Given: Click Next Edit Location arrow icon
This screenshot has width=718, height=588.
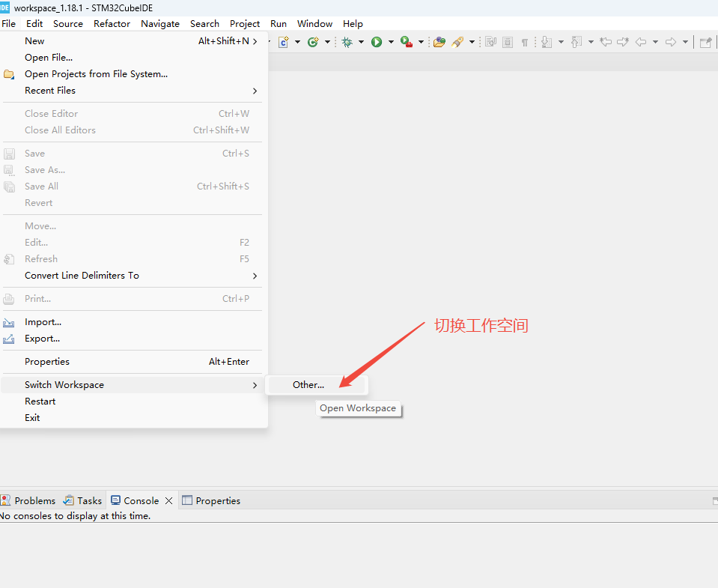Looking at the screenshot, I should (623, 42).
